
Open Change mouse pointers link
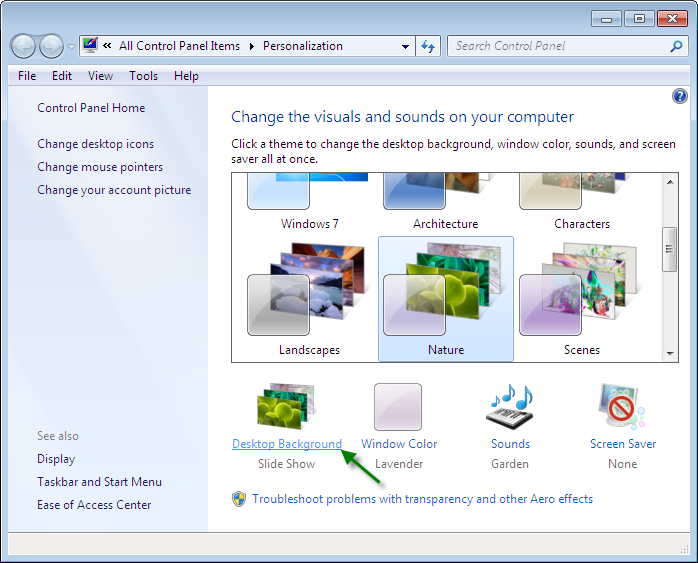click(100, 167)
